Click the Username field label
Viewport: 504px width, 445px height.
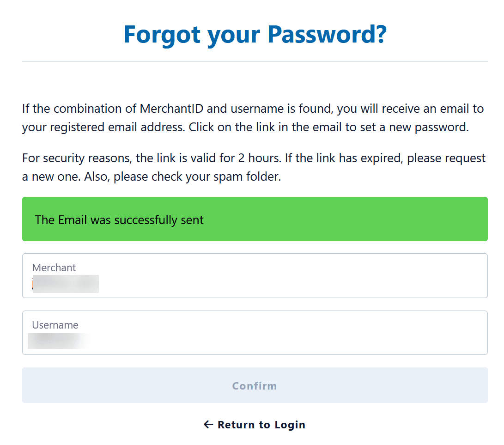55,325
